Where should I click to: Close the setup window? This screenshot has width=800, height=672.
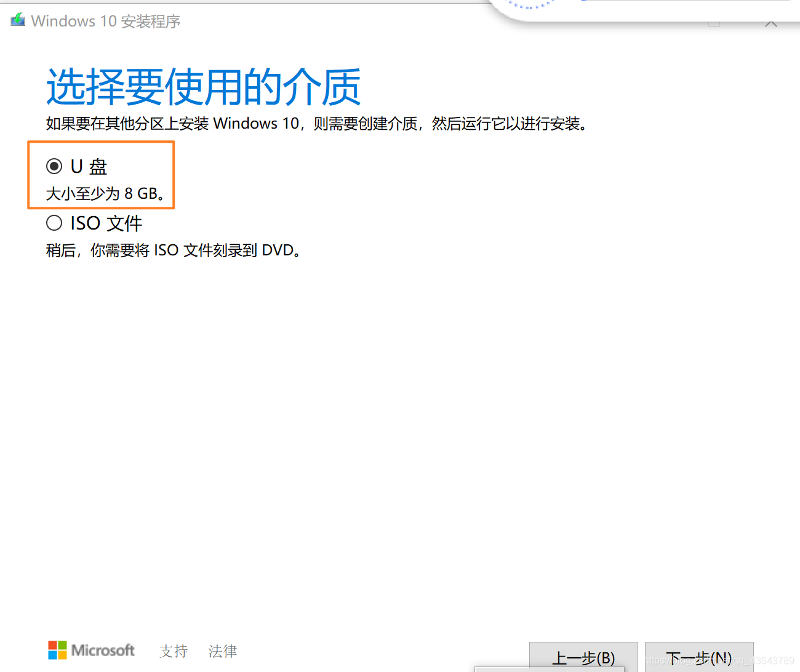[771, 23]
